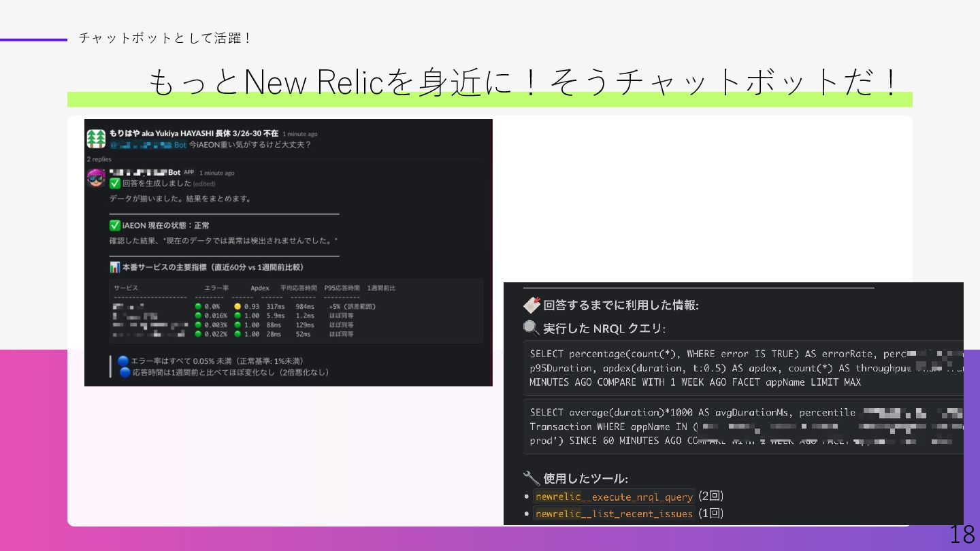Click the green status dot beside 0.016%
The width and height of the screenshot is (980, 551).
tap(198, 316)
